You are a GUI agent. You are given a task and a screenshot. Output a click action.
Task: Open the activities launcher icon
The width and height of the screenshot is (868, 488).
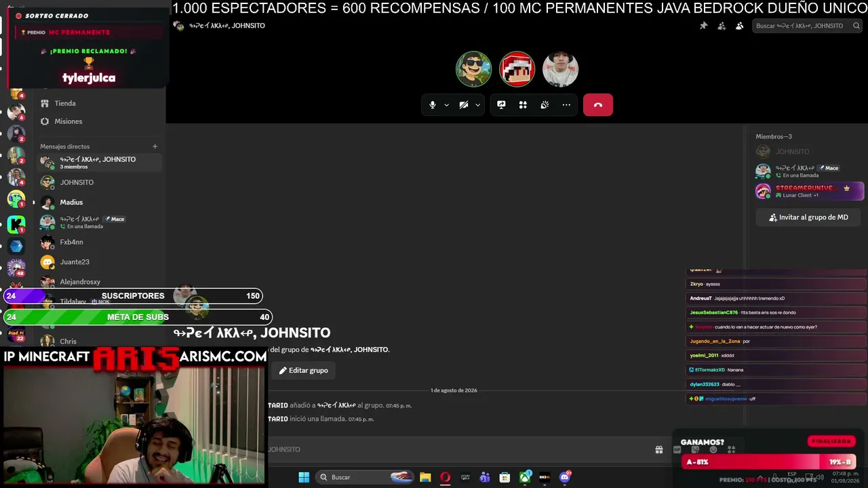pyautogui.click(x=523, y=105)
